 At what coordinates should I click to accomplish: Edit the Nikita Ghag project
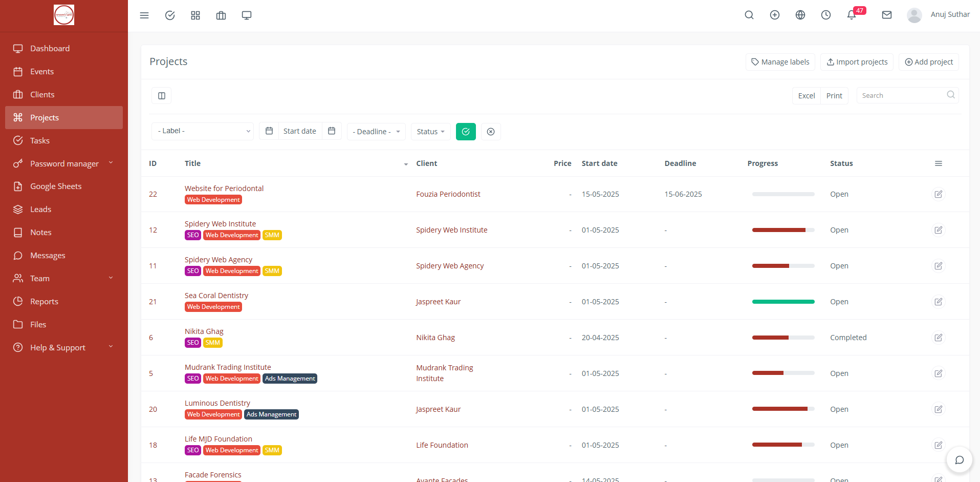pos(939,338)
